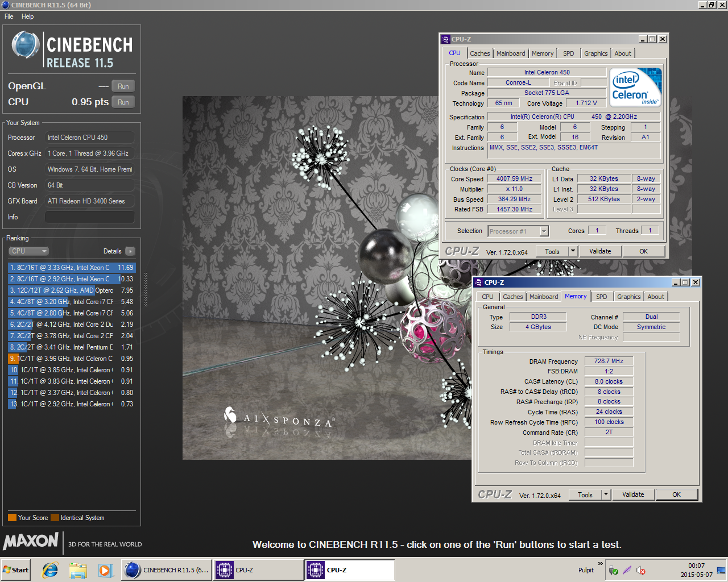
Task: Open the CPU ranking type dropdown
Action: [28, 251]
